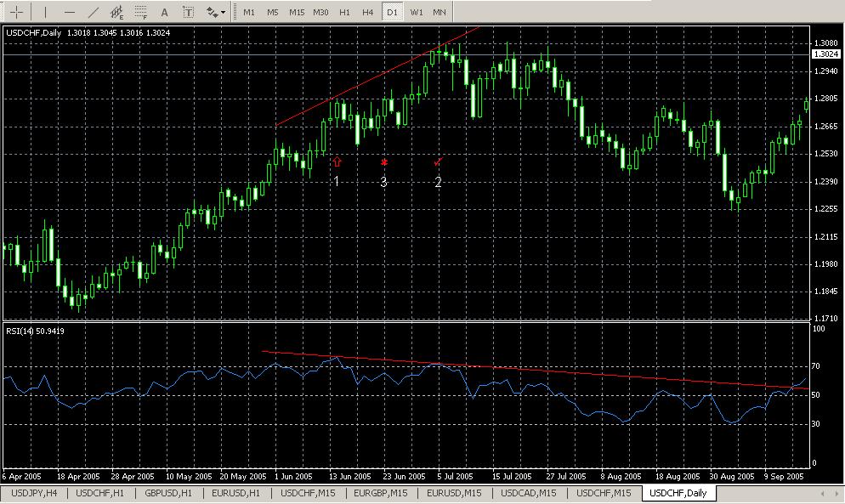Click the RSI scale value 70
The height and width of the screenshot is (504, 845).
coord(816,366)
